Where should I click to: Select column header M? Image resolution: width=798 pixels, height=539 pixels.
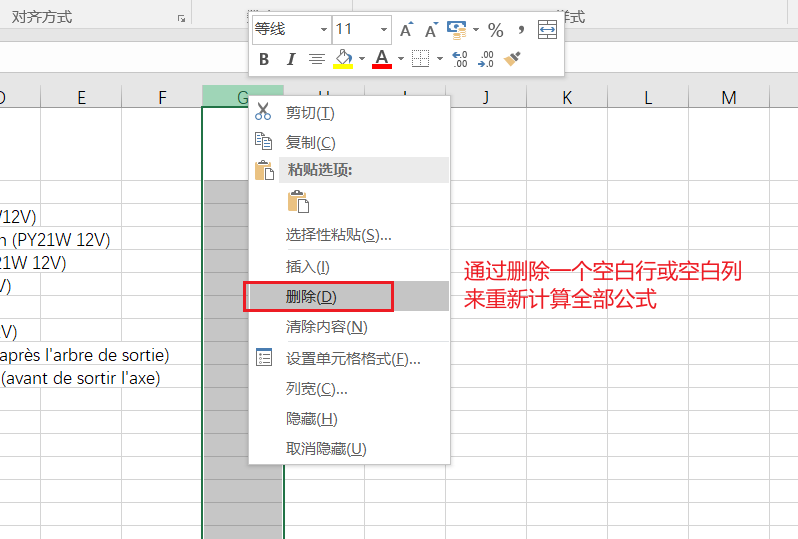729,97
